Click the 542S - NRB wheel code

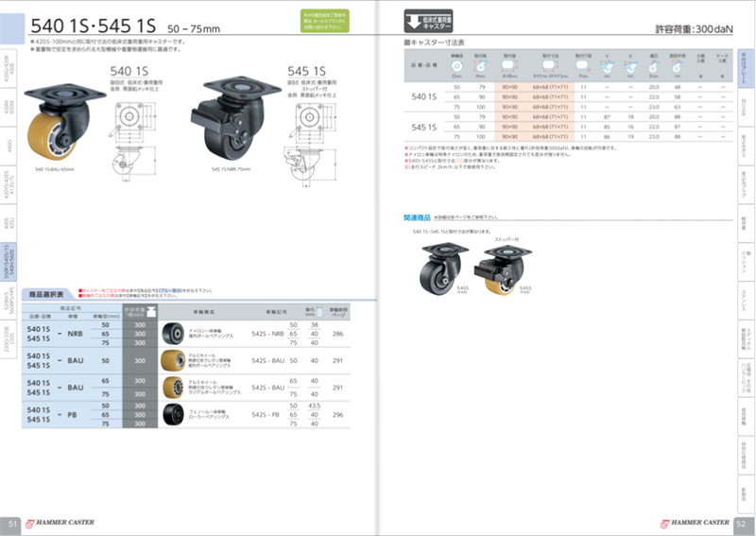pyautogui.click(x=267, y=334)
